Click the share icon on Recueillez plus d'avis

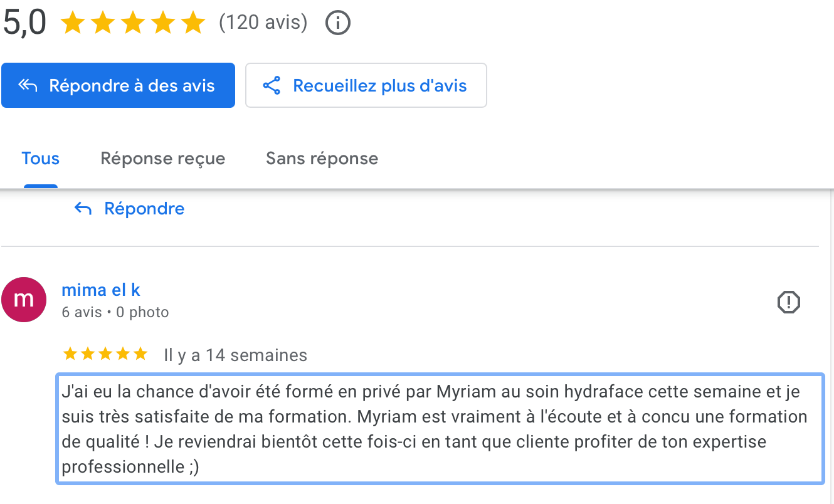tap(271, 85)
